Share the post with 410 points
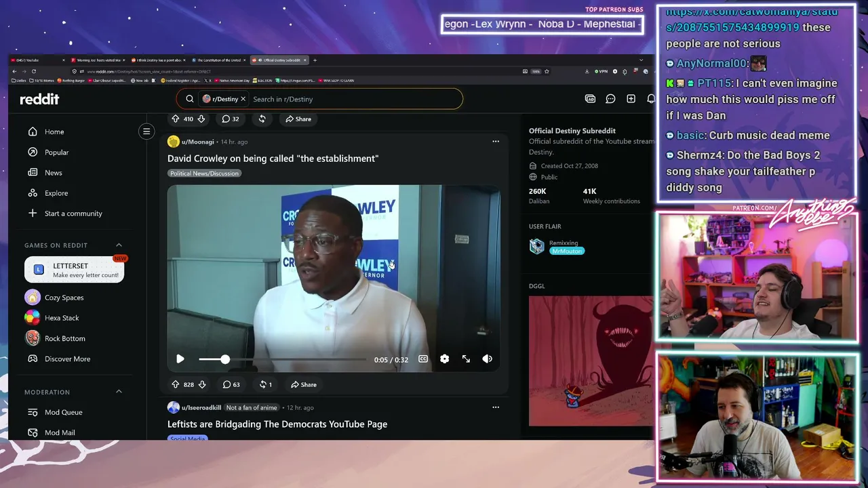The image size is (868, 488). [x=298, y=119]
